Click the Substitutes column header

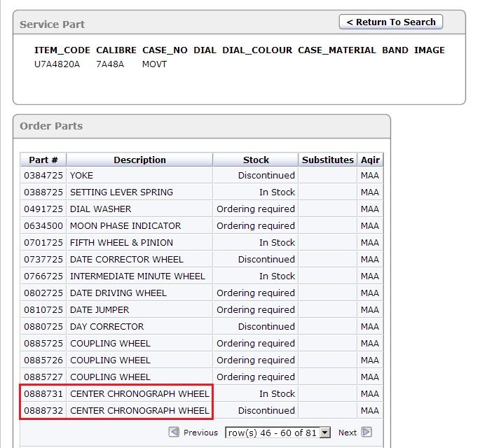coord(327,160)
